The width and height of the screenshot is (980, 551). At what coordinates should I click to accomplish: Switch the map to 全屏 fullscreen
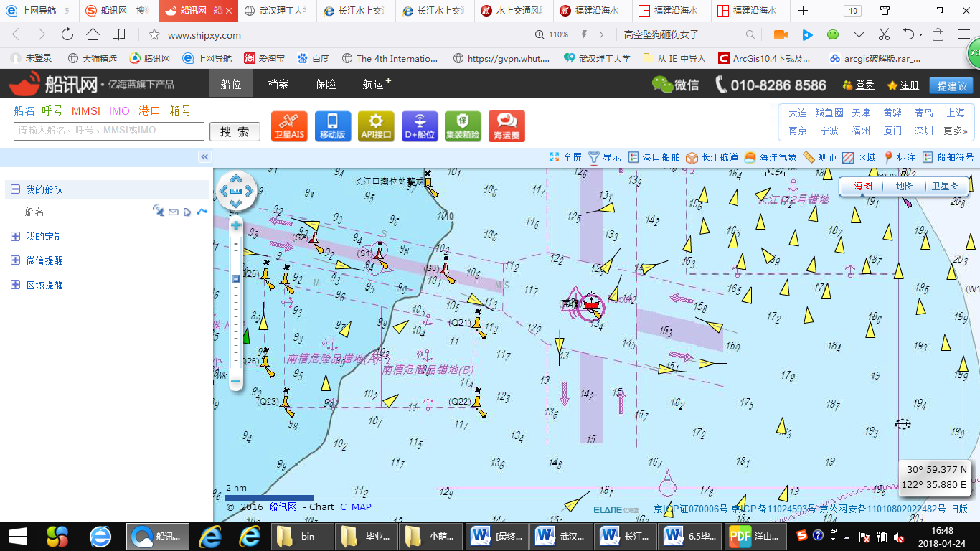pos(565,157)
